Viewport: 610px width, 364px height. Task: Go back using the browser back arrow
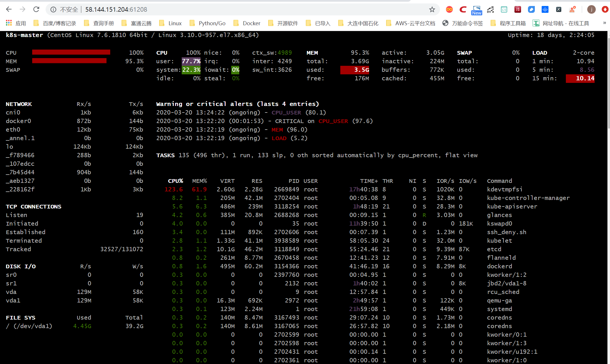click(9, 9)
